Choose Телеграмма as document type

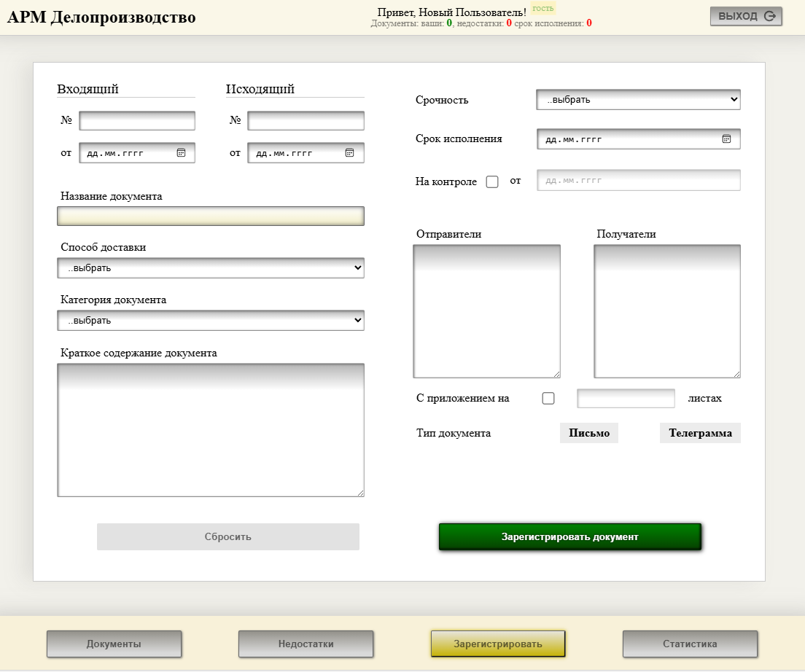700,433
